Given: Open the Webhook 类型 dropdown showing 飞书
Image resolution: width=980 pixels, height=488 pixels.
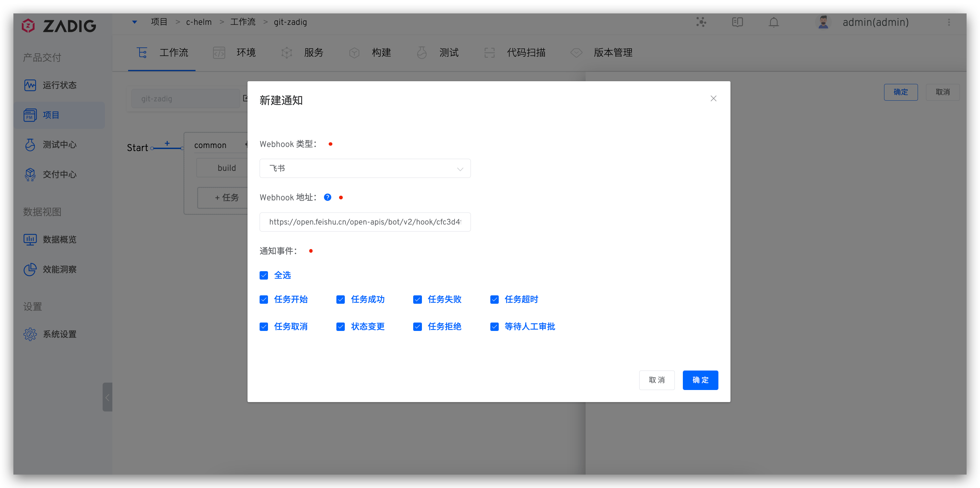Looking at the screenshot, I should click(365, 168).
